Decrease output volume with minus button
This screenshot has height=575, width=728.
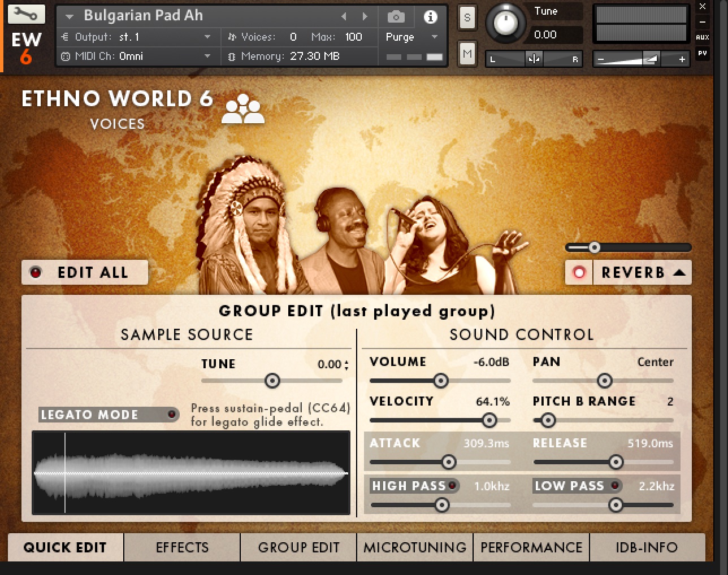coord(601,59)
